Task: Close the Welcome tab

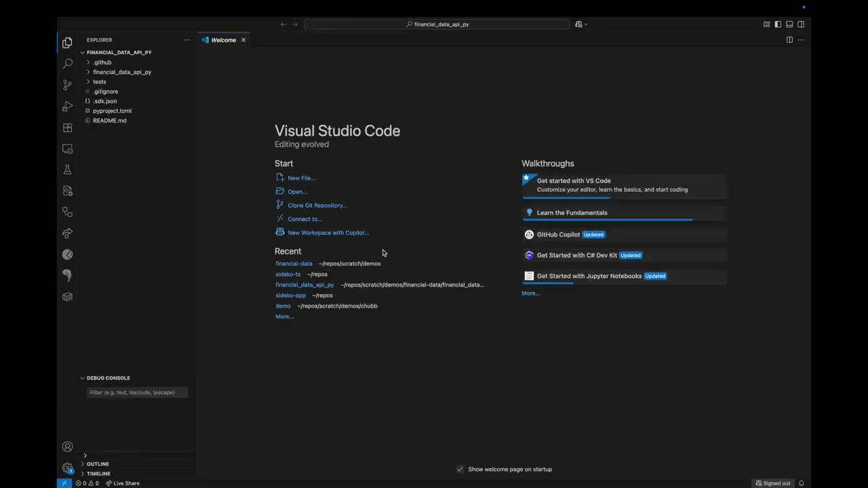Action: (243, 40)
